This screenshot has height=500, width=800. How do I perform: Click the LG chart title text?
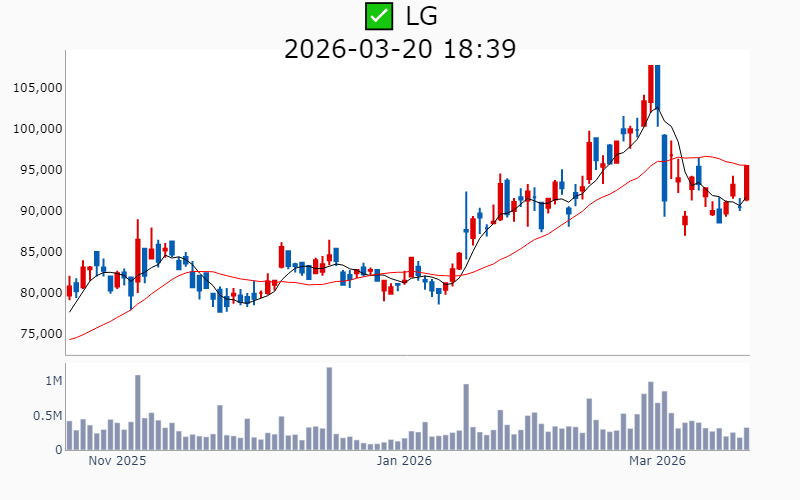pyautogui.click(x=421, y=16)
